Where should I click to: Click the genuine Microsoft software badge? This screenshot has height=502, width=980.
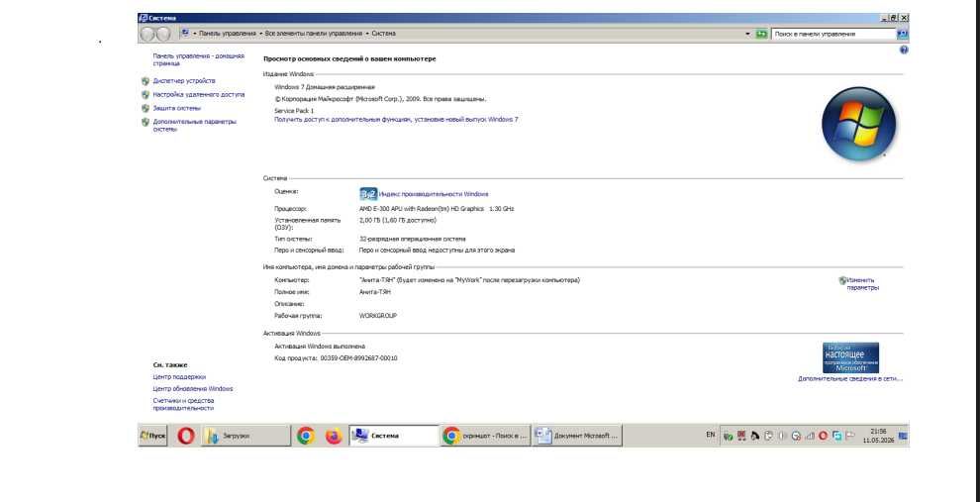click(x=850, y=357)
